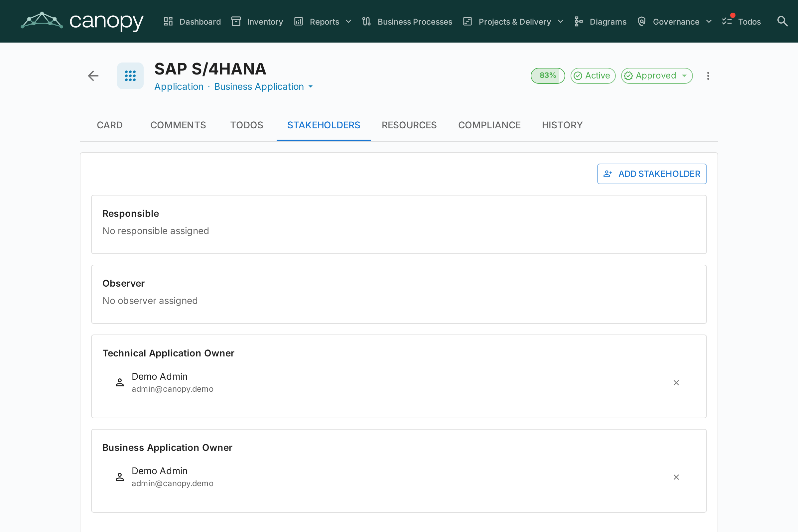Click the SAP S/4HANA application grid icon
Image resolution: width=798 pixels, height=532 pixels.
(x=130, y=76)
